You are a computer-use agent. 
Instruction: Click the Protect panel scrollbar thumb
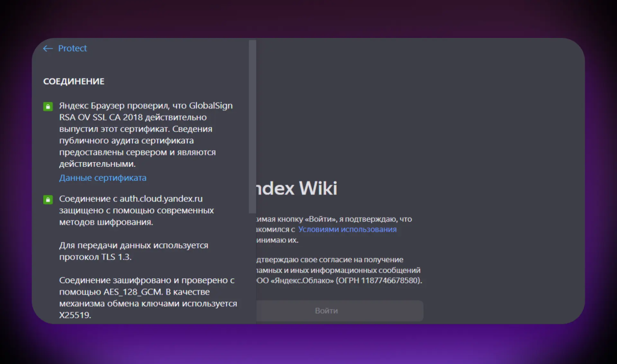point(252,127)
